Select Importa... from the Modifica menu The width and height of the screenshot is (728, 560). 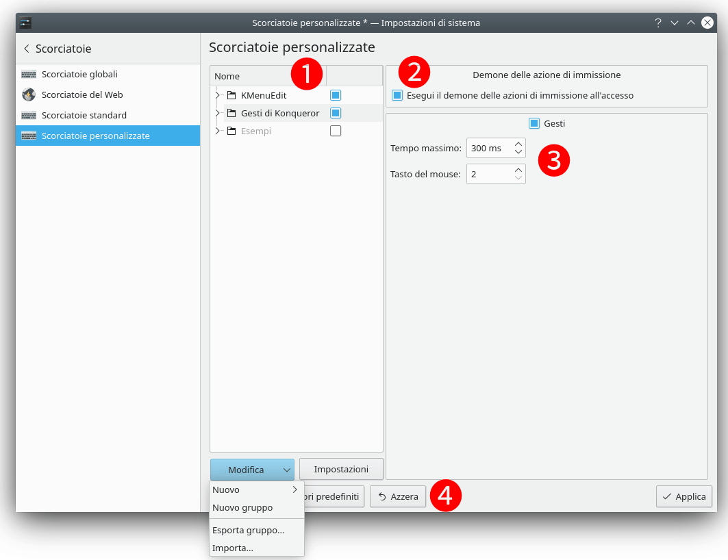click(233, 548)
